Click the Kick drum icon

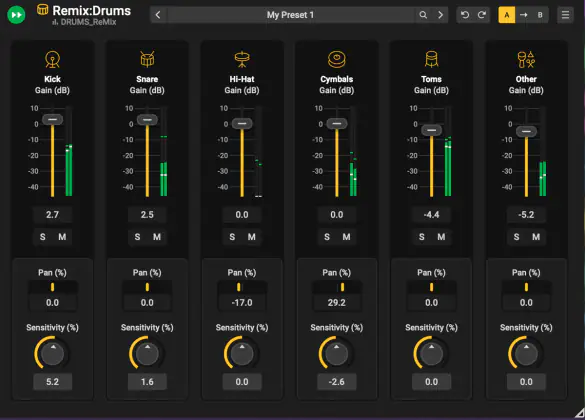tap(53, 59)
